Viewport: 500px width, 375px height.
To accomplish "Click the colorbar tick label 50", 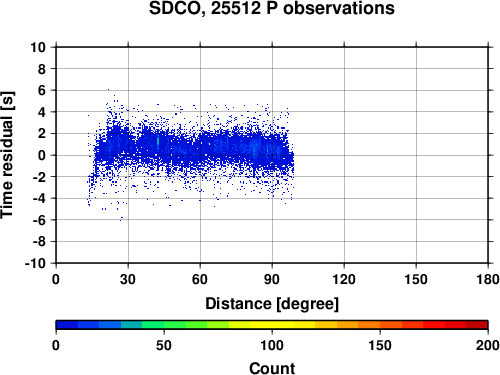I will pos(164,345).
